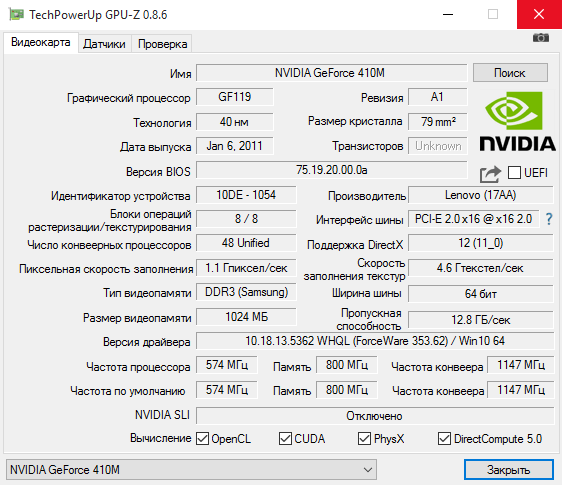Click the NVIDIA logo image

coord(517,121)
